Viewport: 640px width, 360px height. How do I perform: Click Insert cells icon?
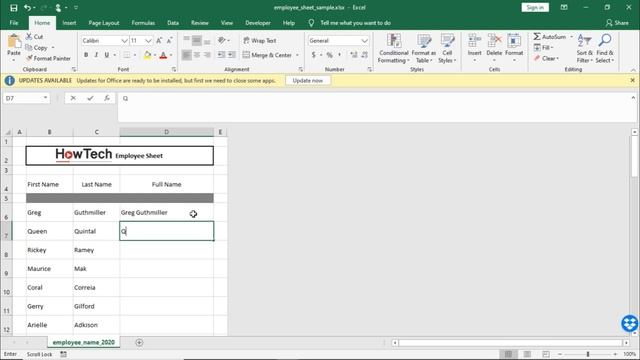[474, 41]
